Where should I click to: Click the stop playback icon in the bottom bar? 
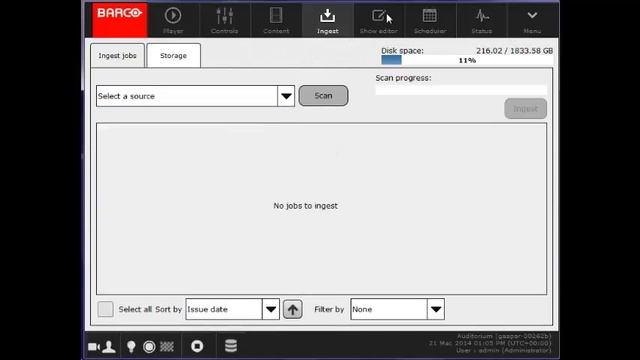click(197, 346)
